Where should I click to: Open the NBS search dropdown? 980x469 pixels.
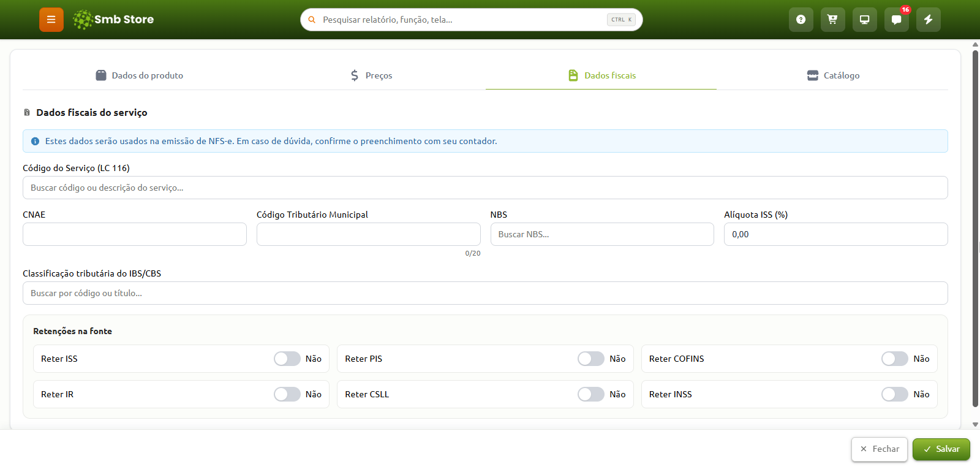pyautogui.click(x=602, y=234)
